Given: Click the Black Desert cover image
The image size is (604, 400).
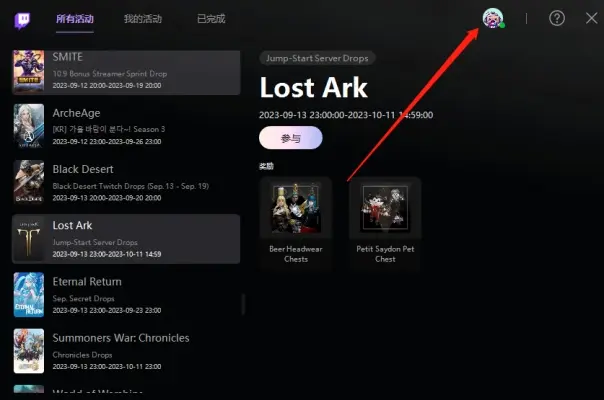Looking at the screenshot, I should pyautogui.click(x=29, y=182).
